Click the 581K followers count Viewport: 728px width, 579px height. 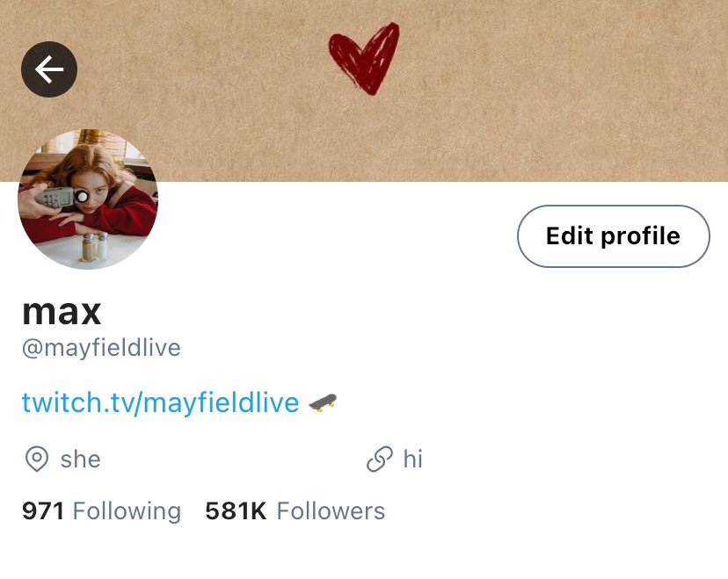[236, 511]
